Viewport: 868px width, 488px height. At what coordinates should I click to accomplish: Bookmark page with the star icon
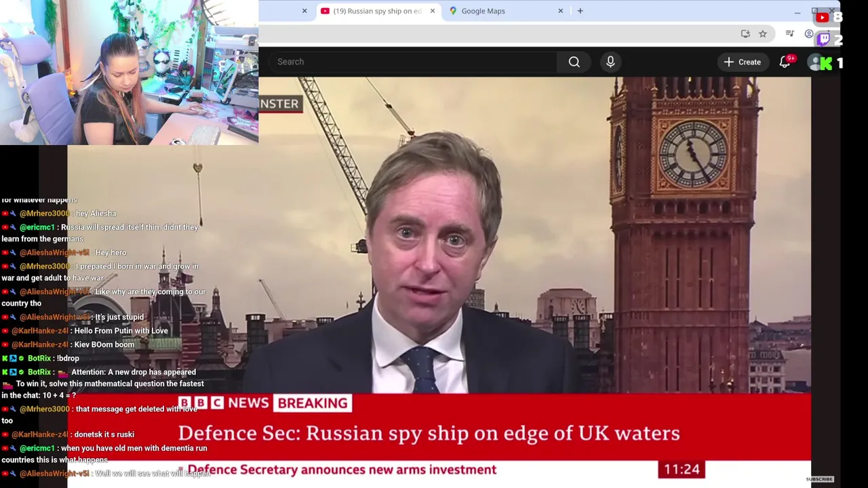click(x=763, y=34)
